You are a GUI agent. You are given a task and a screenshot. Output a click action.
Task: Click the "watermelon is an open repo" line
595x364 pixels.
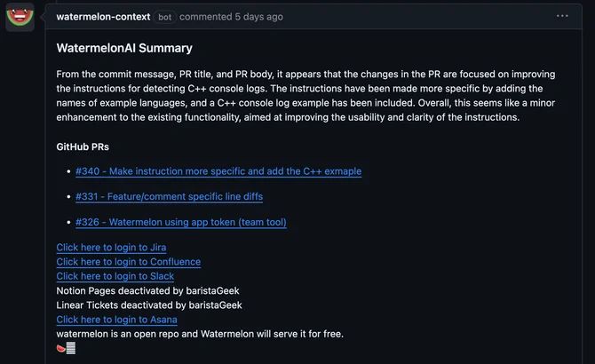coord(199,334)
